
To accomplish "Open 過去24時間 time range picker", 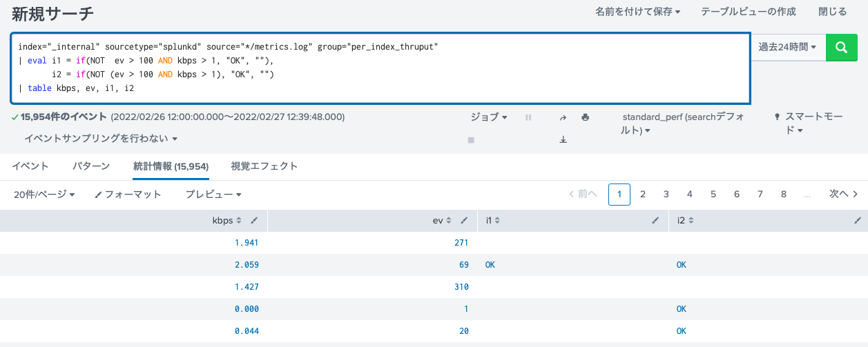I will pos(787,47).
